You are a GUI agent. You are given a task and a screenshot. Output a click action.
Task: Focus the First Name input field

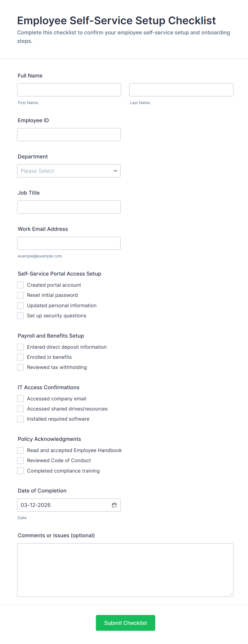coord(69,90)
